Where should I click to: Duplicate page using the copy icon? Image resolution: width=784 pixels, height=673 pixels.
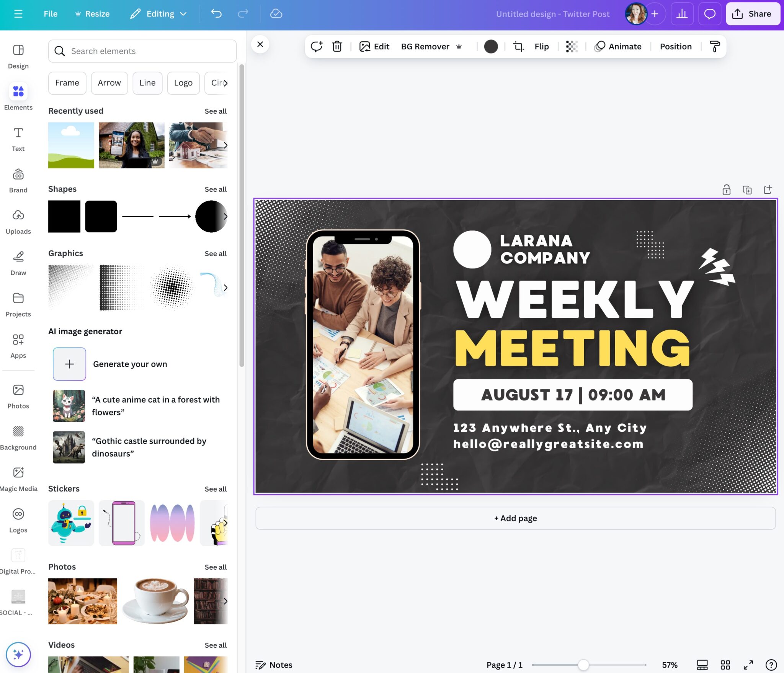click(747, 189)
